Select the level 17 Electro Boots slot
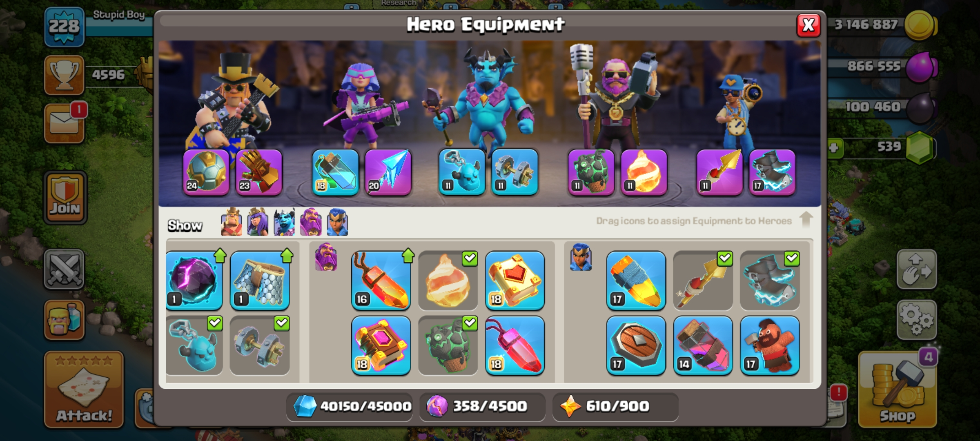The height and width of the screenshot is (441, 980). (772, 172)
